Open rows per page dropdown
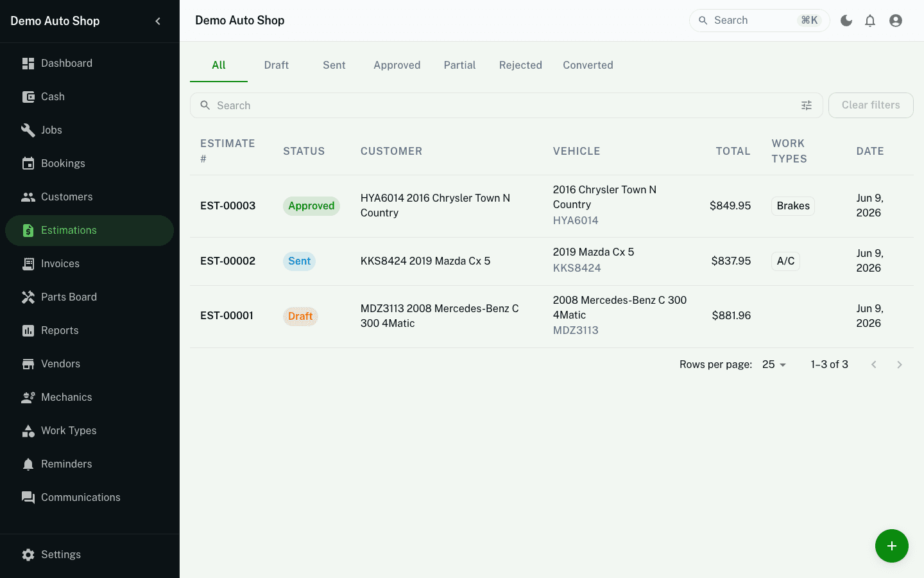Image resolution: width=924 pixels, height=578 pixels. pos(774,365)
